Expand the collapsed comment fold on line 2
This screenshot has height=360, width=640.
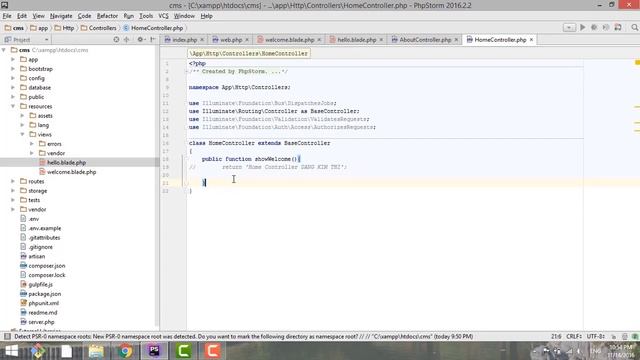[187, 71]
